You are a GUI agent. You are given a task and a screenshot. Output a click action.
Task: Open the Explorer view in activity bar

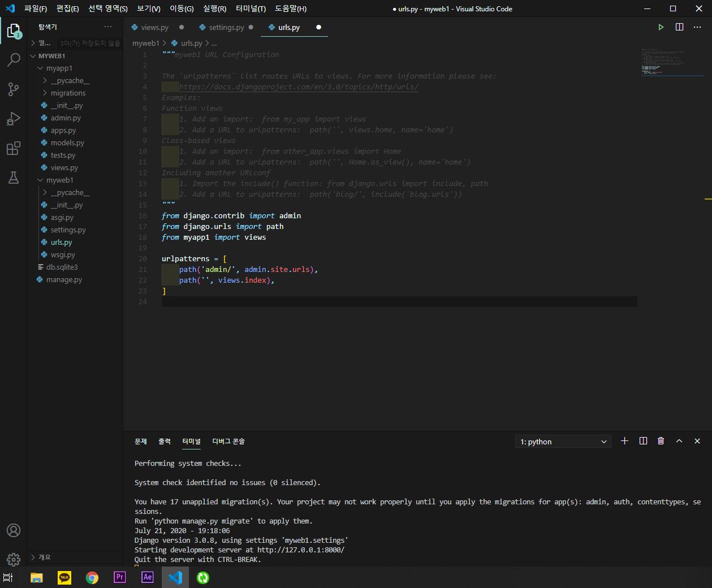point(14,31)
